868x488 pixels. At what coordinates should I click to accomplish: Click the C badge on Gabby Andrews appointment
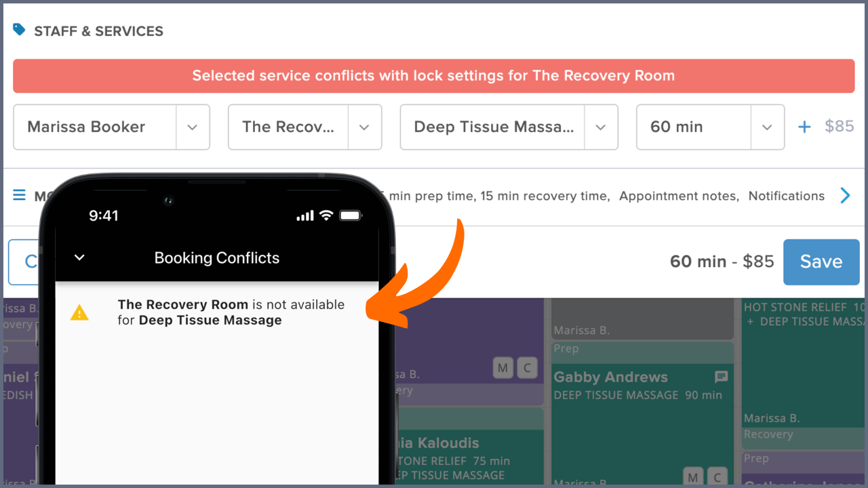pos(717,476)
